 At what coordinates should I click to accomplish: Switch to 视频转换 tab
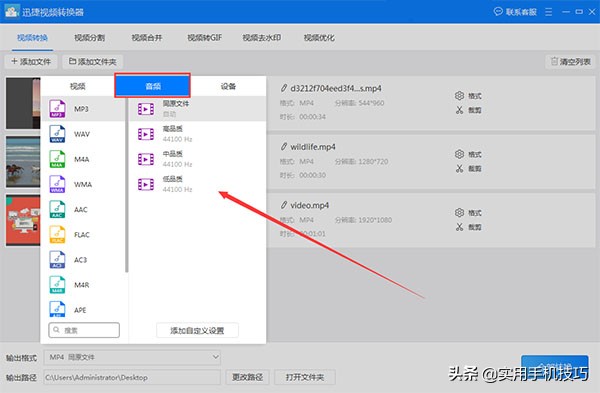(32, 38)
